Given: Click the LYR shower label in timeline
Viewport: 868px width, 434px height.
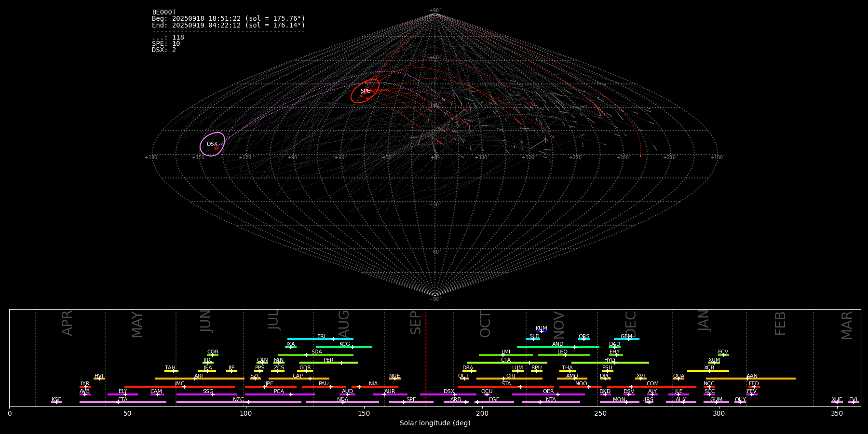Looking at the screenshot, I should tap(85, 384).
